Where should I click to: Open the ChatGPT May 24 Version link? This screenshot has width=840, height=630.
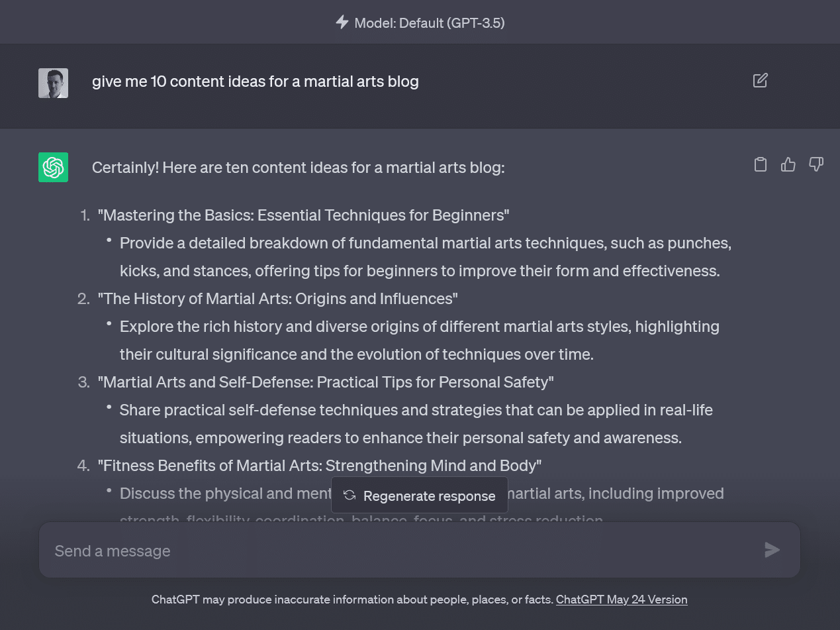coord(621,600)
